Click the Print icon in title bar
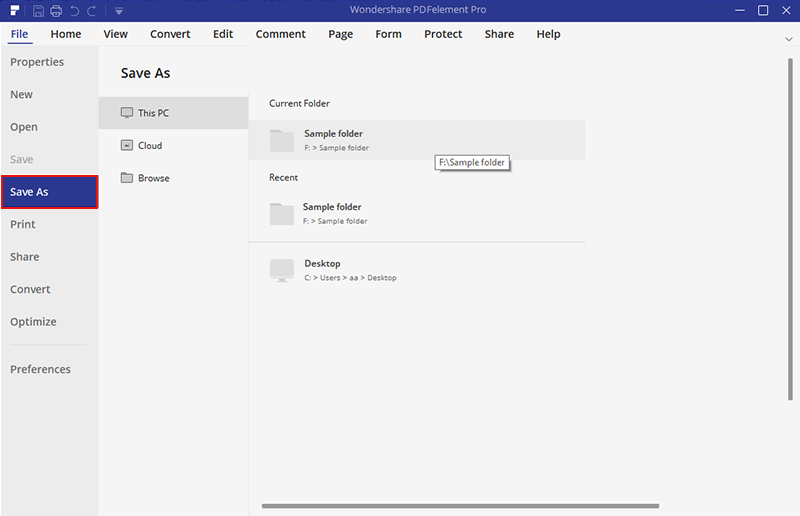The image size is (800, 516). coord(56,11)
